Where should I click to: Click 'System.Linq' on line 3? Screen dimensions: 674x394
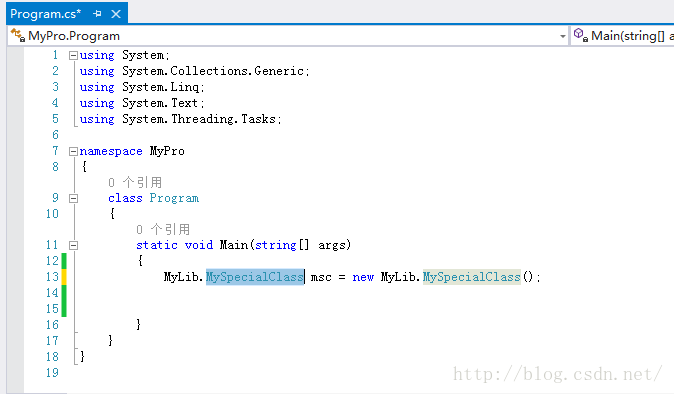pyautogui.click(x=160, y=87)
